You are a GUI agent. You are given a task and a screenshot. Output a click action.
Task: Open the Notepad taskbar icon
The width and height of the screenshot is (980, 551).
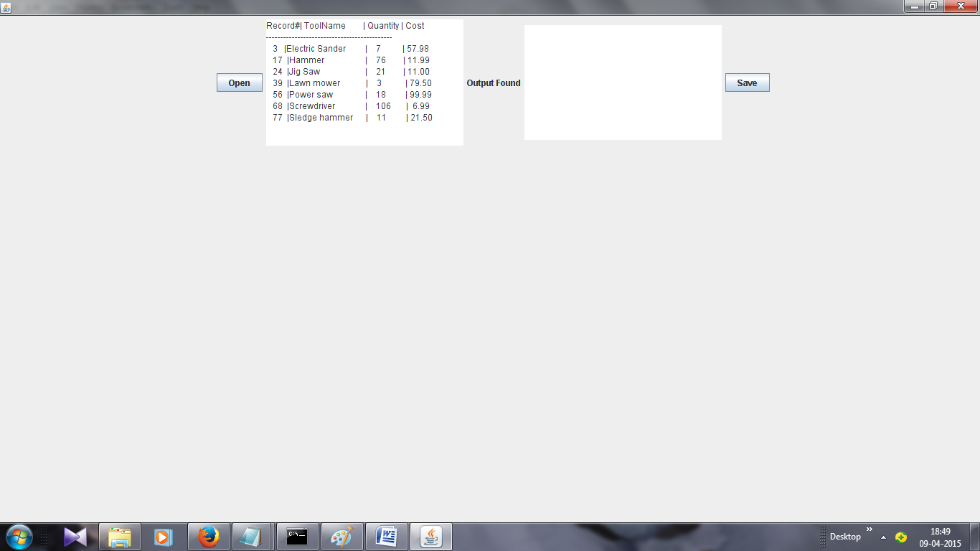pyautogui.click(x=252, y=537)
